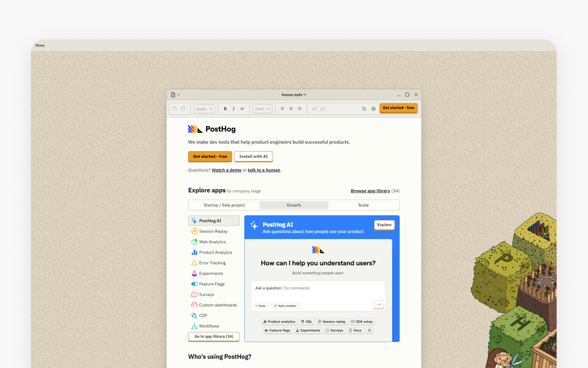Screen dimensions: 588x368
Task: Toggle bold formatting
Action: tap(225, 109)
